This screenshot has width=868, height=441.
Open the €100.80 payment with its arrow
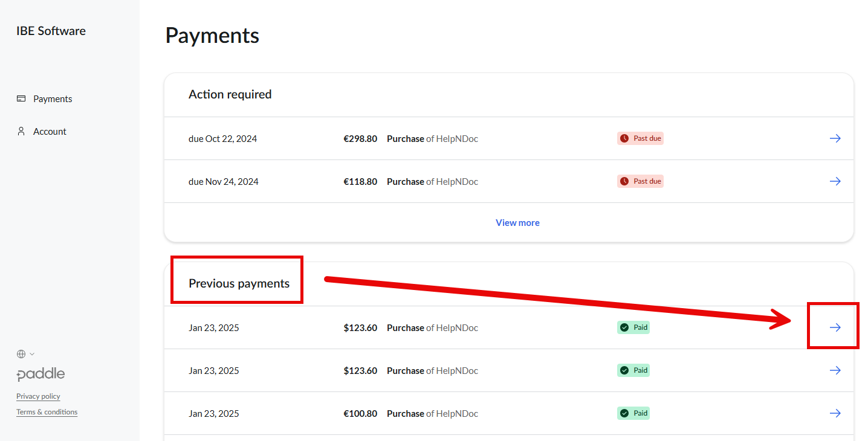point(835,413)
